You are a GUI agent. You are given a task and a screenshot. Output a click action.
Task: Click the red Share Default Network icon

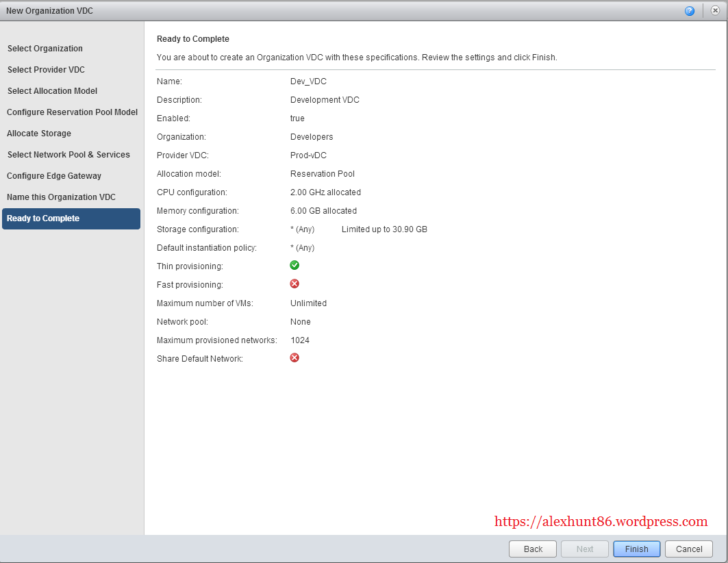point(294,358)
